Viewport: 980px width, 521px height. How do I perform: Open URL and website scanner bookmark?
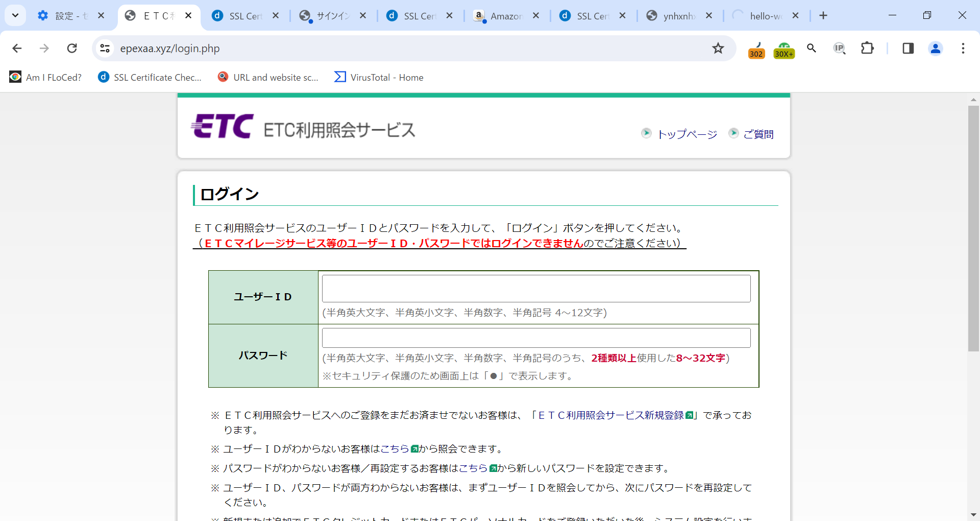(267, 77)
